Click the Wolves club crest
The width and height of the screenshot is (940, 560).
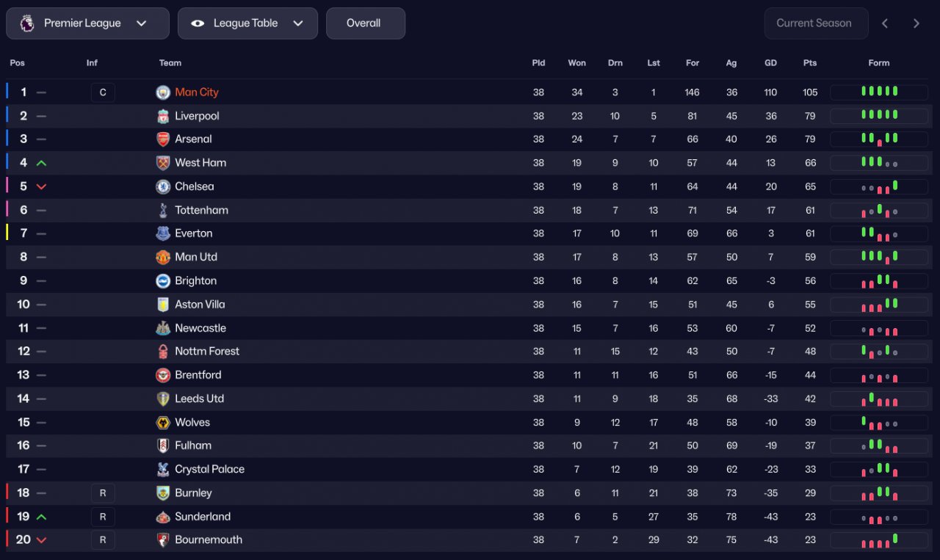click(163, 423)
